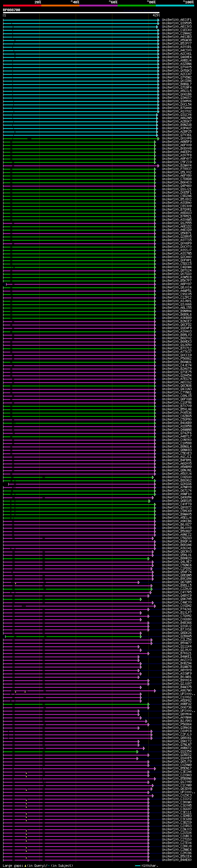Click hit label UniRef100_A5UYJ4

(x=177, y=474)
